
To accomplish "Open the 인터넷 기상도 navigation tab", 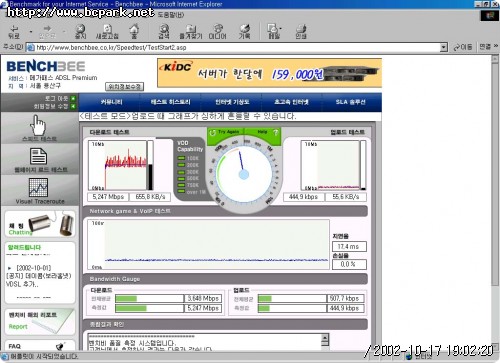I will 232,102.
